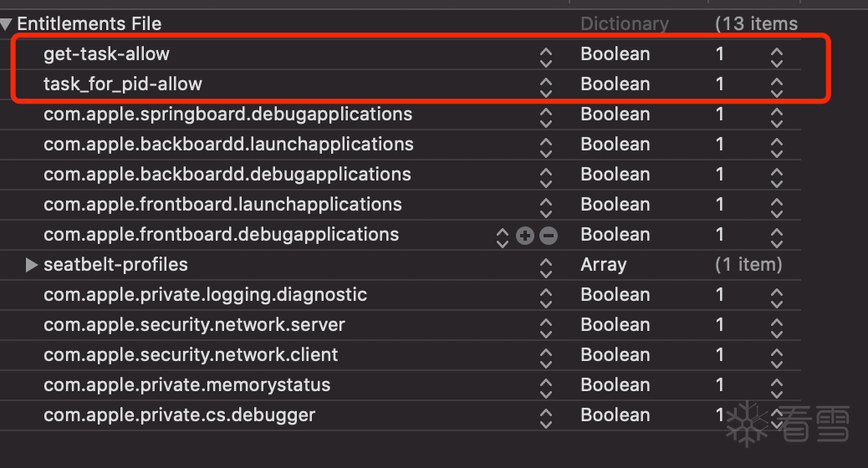The width and height of the screenshot is (868, 468).
Task: Select the com.apple.frontboard.launchapplications key
Action: [222, 204]
